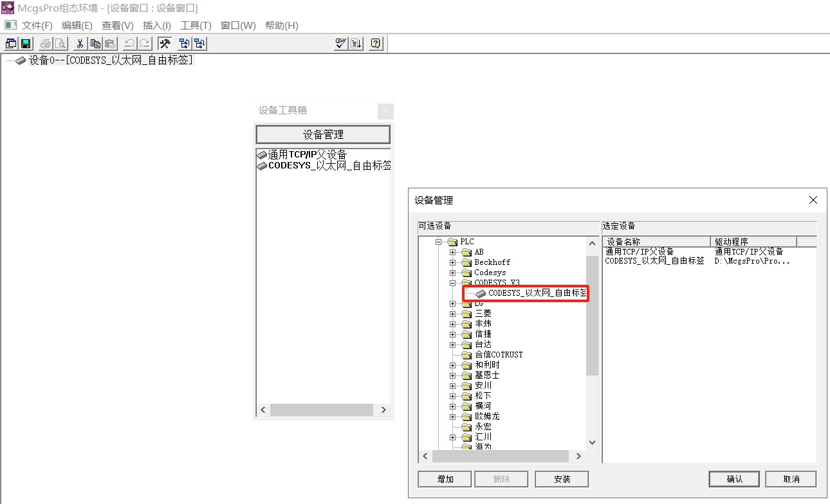Viewport: 830px width, 504px height.
Task: Open the 帮助(H) menu
Action: click(x=282, y=26)
